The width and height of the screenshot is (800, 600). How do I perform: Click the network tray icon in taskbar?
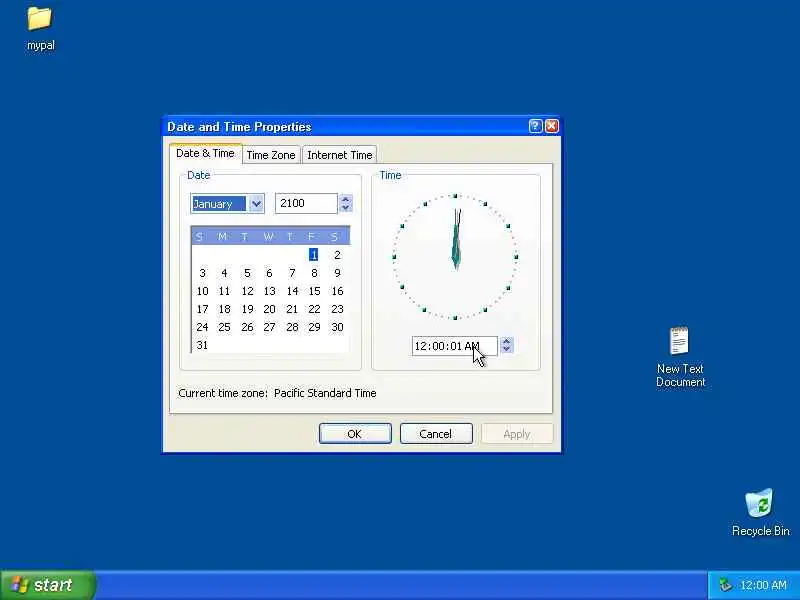click(x=724, y=585)
